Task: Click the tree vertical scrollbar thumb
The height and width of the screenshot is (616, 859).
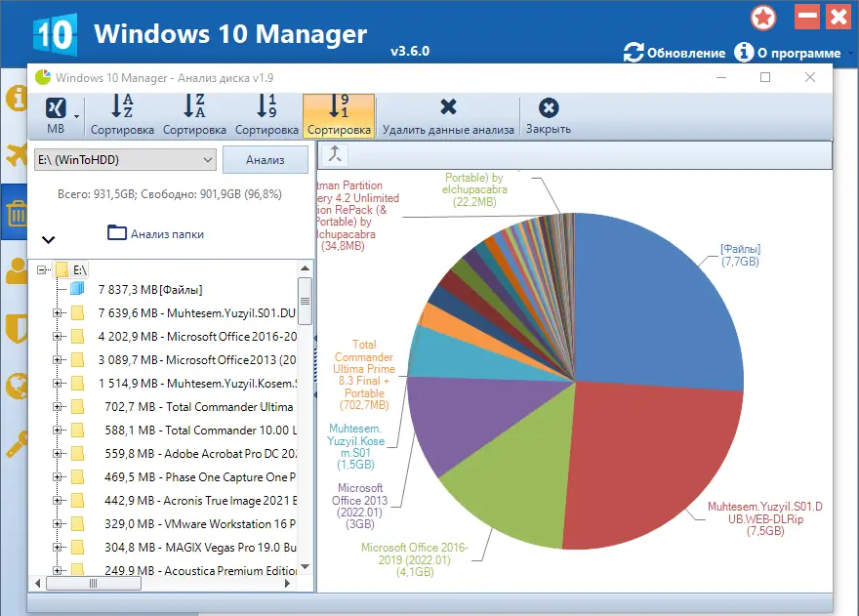Action: coord(306,301)
